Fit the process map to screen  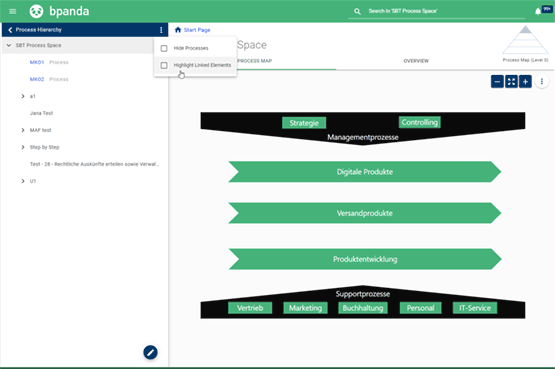[x=511, y=82]
